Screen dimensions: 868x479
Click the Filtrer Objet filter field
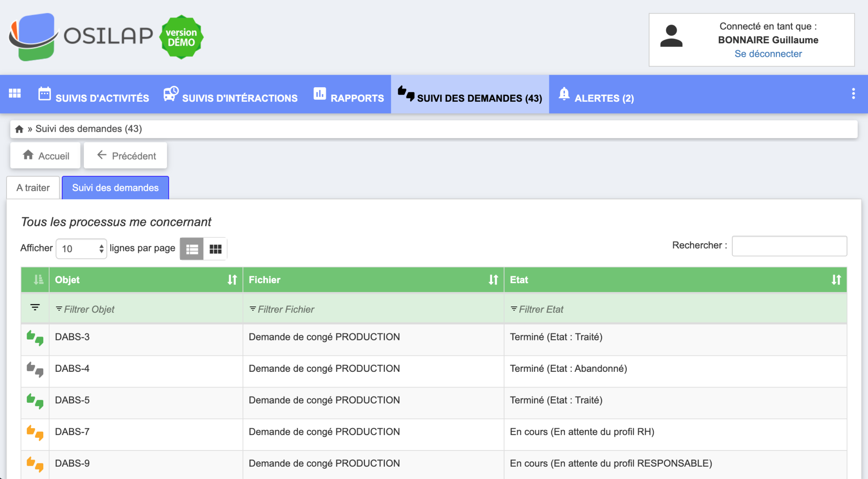click(x=146, y=309)
